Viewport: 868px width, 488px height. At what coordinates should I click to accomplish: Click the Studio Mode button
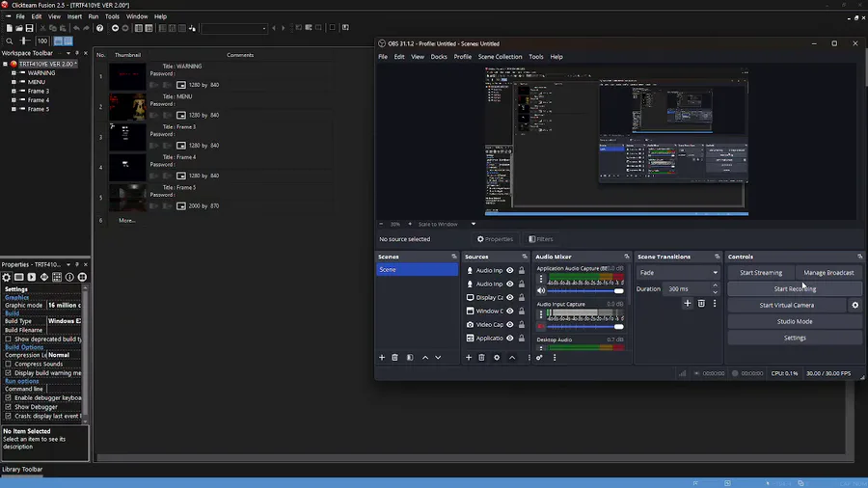pyautogui.click(x=795, y=321)
